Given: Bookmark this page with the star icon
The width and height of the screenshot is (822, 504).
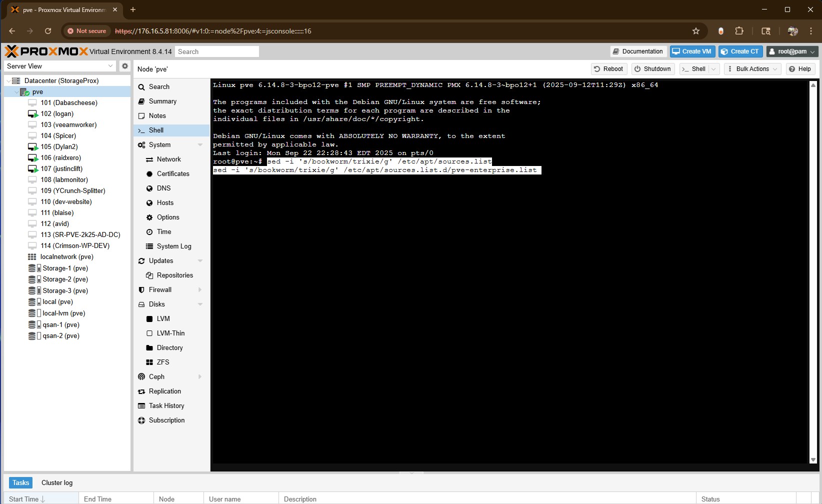Looking at the screenshot, I should [x=695, y=31].
